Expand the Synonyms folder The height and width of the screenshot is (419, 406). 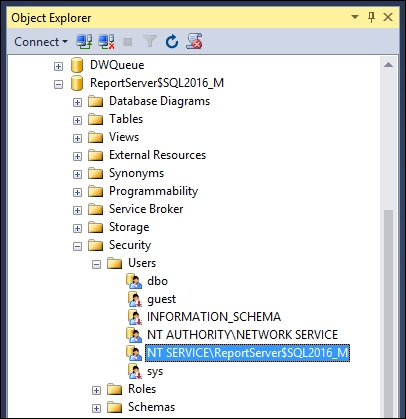pyautogui.click(x=77, y=174)
